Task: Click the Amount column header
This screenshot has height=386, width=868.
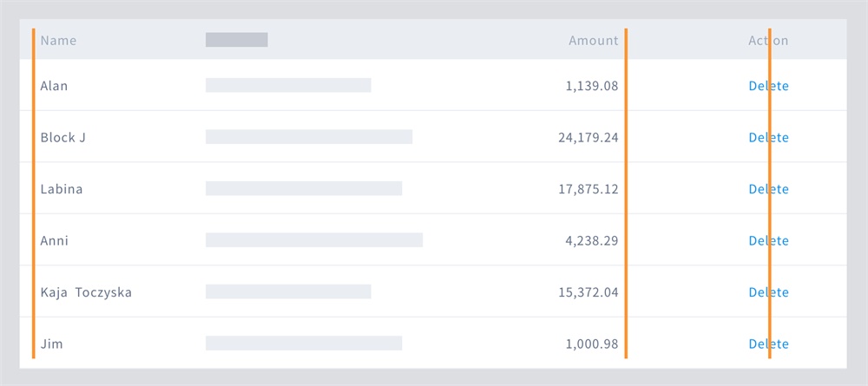Action: point(593,40)
